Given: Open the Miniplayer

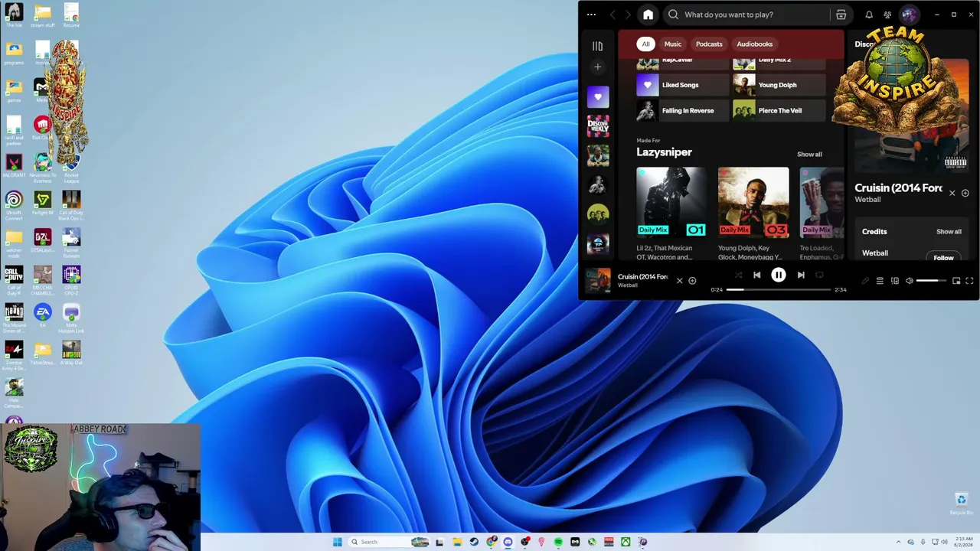Looking at the screenshot, I should click(x=956, y=281).
